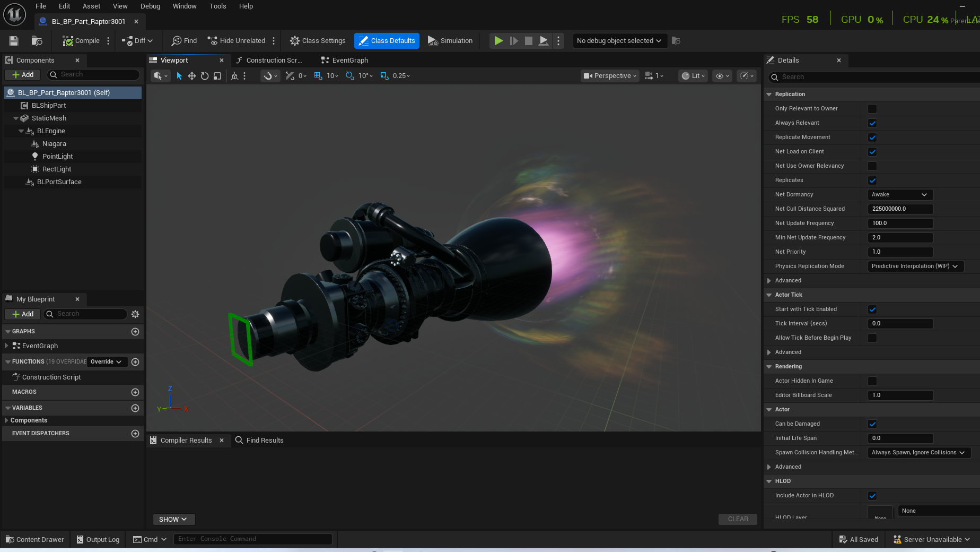Add a new variable with plus icon

pos(135,408)
